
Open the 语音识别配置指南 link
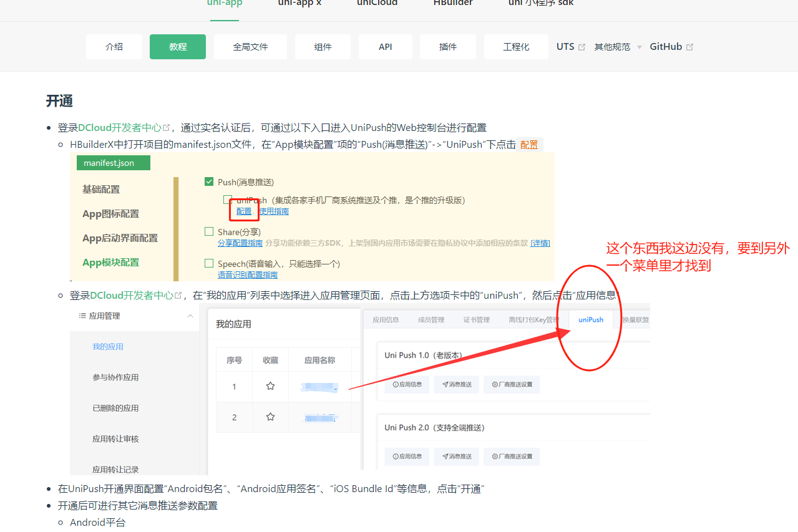point(248,275)
